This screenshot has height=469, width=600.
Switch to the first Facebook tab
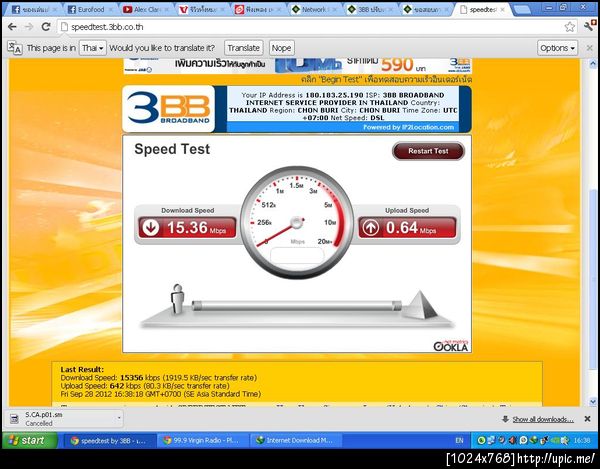pos(34,10)
